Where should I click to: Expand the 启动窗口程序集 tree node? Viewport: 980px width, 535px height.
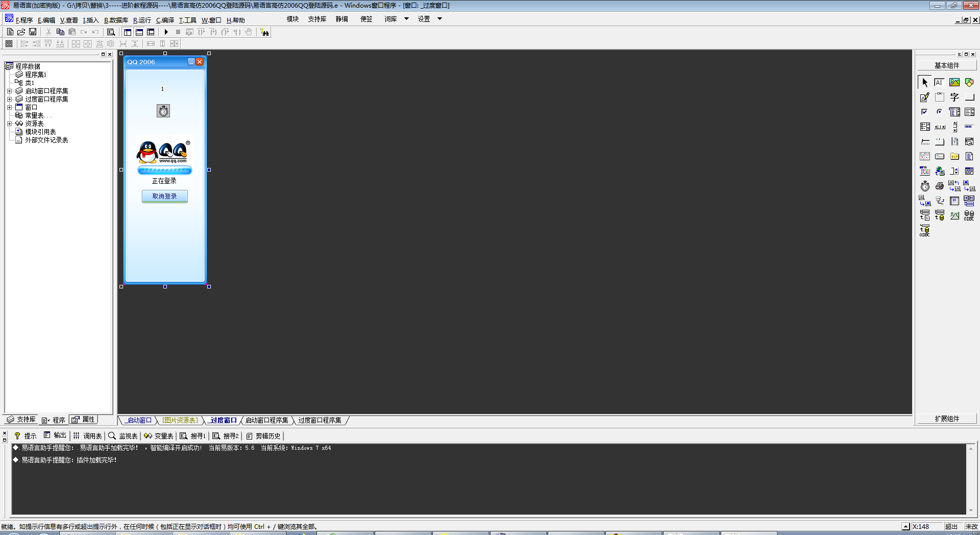[9, 91]
